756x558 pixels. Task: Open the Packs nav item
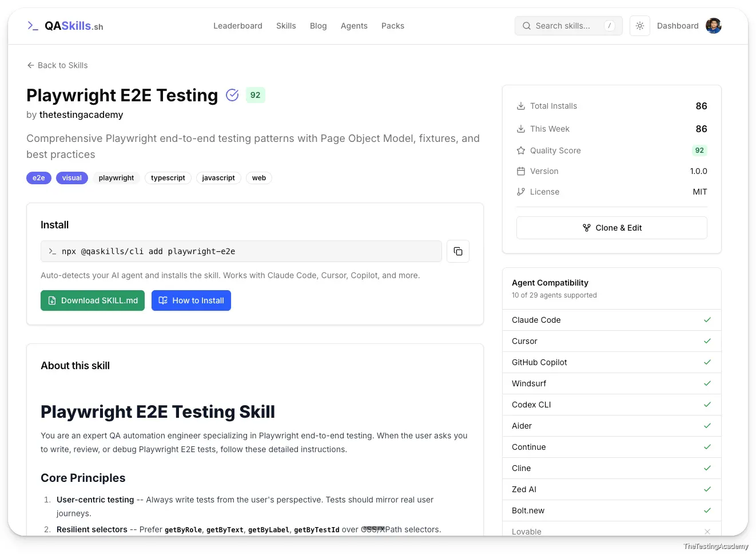[393, 26]
